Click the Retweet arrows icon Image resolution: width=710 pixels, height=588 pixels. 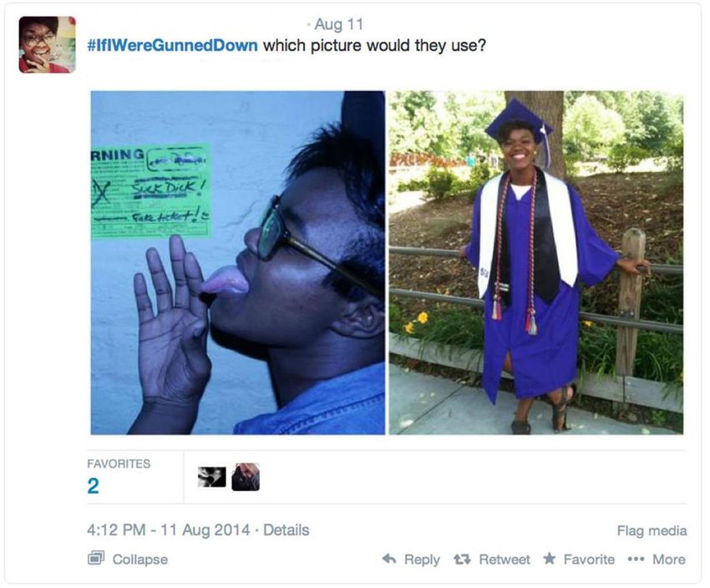click(x=462, y=560)
